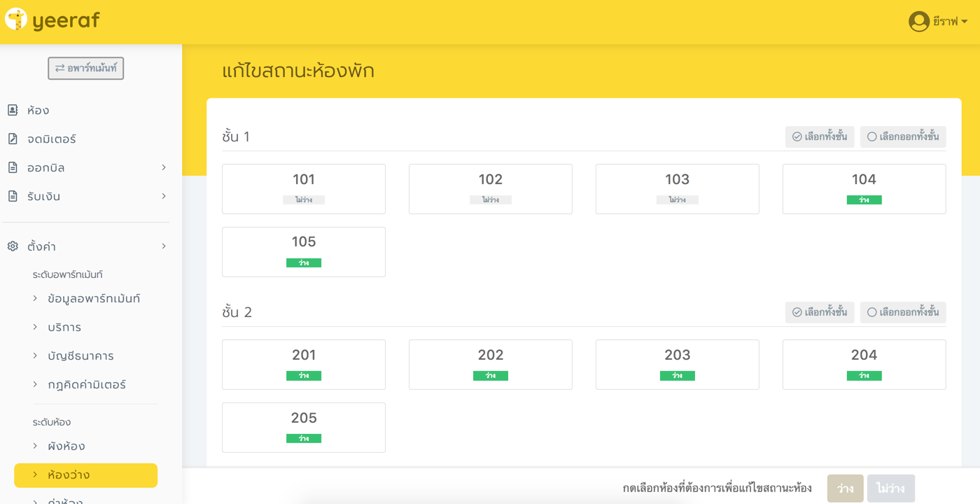Select room 203 card
This screenshot has height=504, width=980.
coord(678,365)
